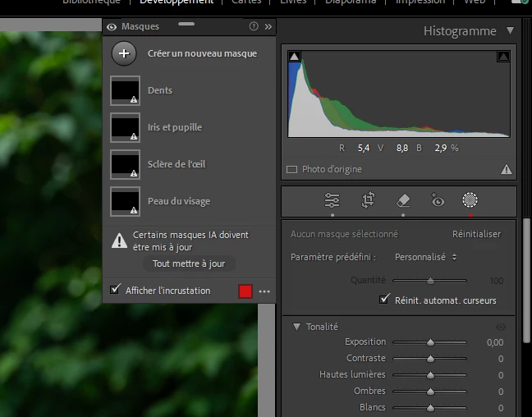Switch to Cartes module
Image resolution: width=532 pixels, height=417 pixels.
(246, 2)
